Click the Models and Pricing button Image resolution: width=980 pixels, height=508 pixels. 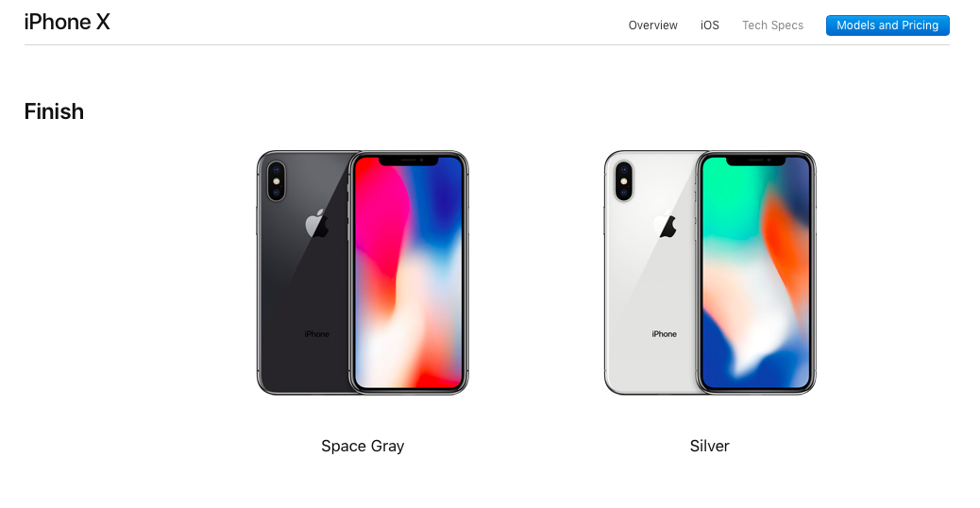coord(887,25)
